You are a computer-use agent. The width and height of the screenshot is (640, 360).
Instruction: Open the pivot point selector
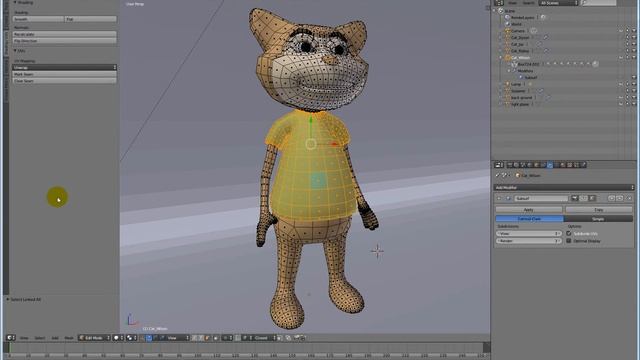[131, 338]
